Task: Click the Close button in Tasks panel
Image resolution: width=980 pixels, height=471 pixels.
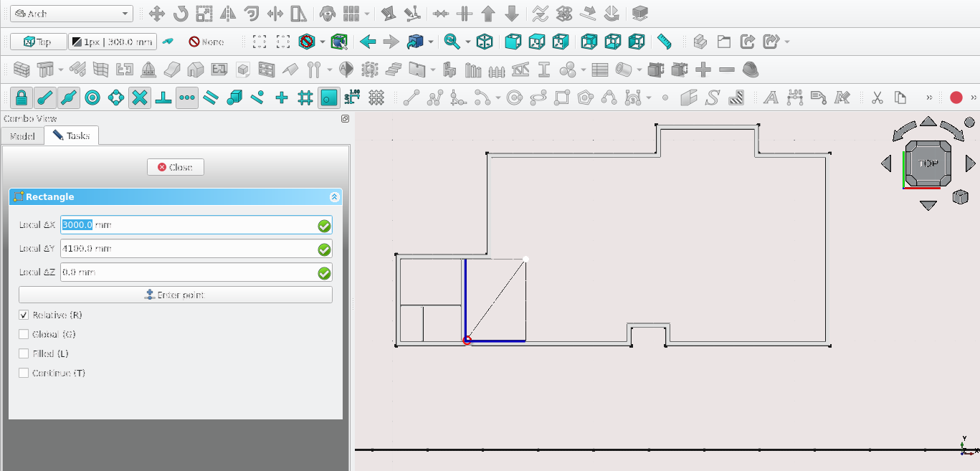Action: pyautogui.click(x=175, y=167)
